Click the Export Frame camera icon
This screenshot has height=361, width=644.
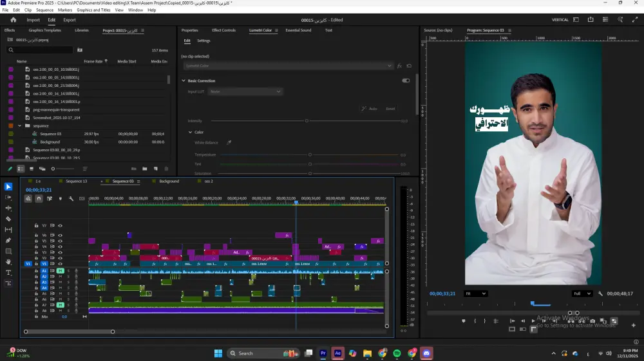[592, 321]
